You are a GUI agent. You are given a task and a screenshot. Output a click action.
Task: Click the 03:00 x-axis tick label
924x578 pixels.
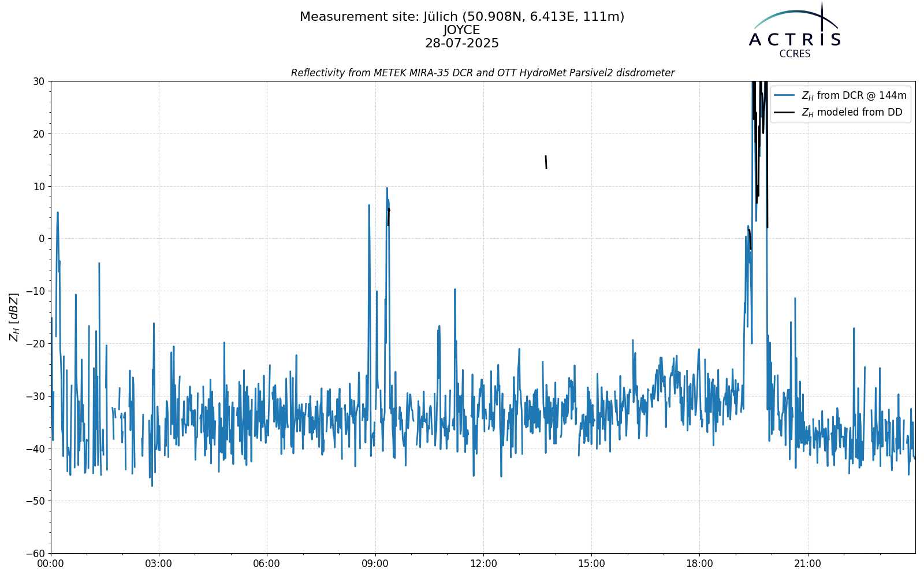pyautogui.click(x=159, y=564)
